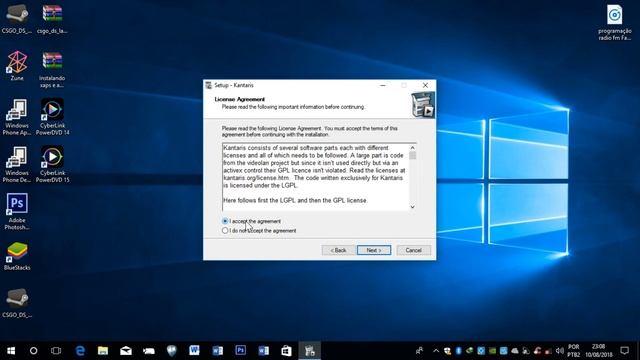Click the license scrollbar thumb
The height and width of the screenshot is (360, 640).
point(412,156)
